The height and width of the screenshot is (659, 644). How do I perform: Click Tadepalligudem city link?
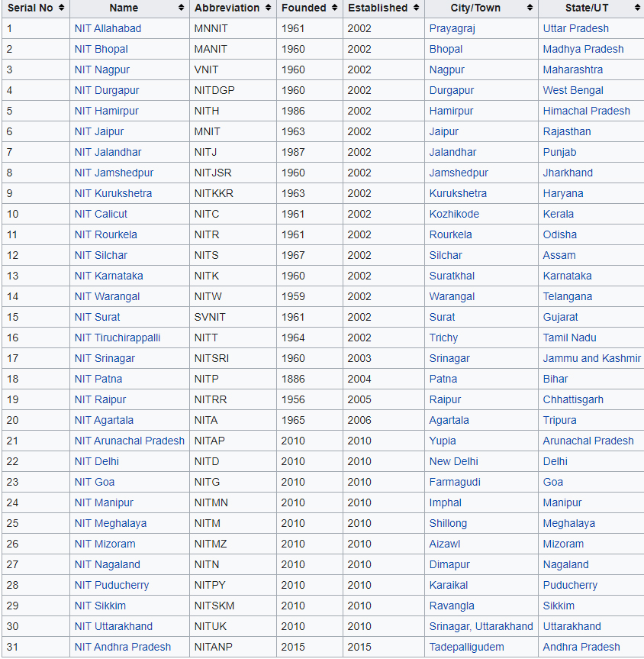tap(467, 646)
